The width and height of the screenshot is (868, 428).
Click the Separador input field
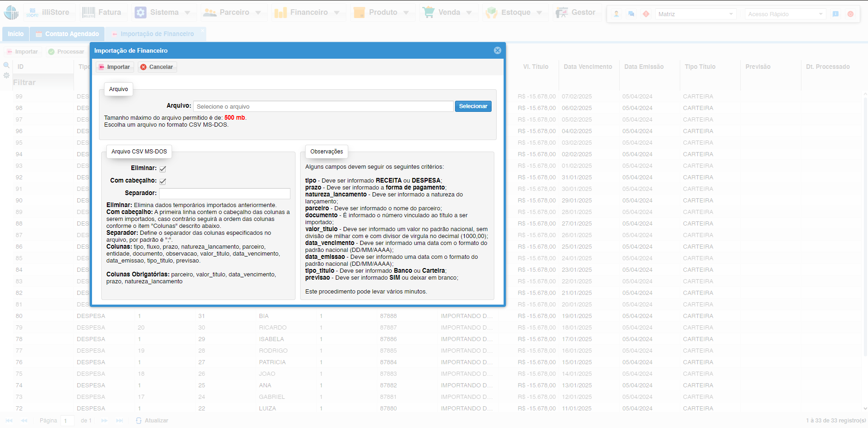point(224,193)
